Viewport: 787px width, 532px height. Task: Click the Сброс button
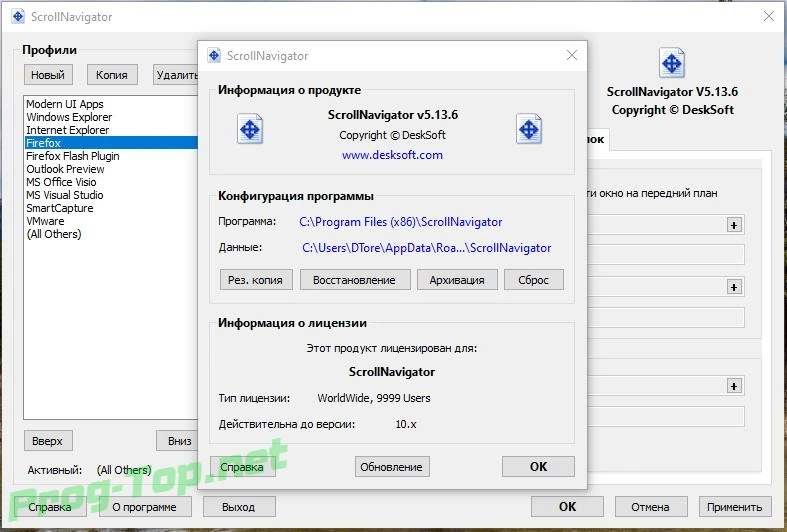[x=534, y=280]
